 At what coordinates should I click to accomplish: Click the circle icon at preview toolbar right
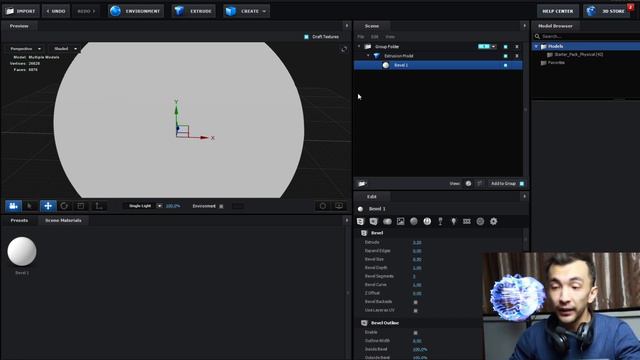[323, 206]
